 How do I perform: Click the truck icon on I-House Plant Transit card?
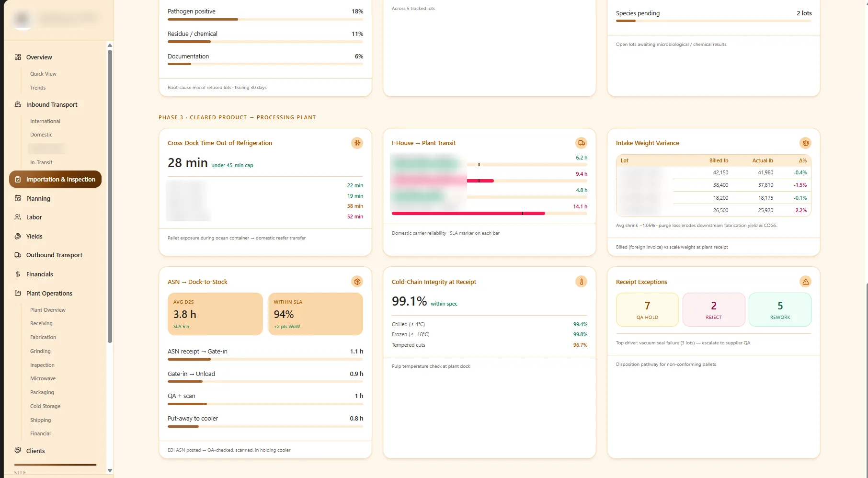(581, 143)
